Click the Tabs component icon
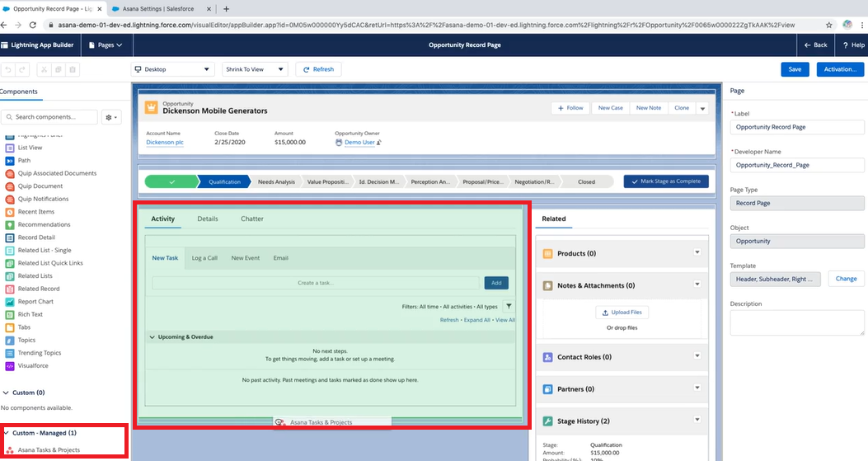This screenshot has width=868, height=461. [x=9, y=327]
